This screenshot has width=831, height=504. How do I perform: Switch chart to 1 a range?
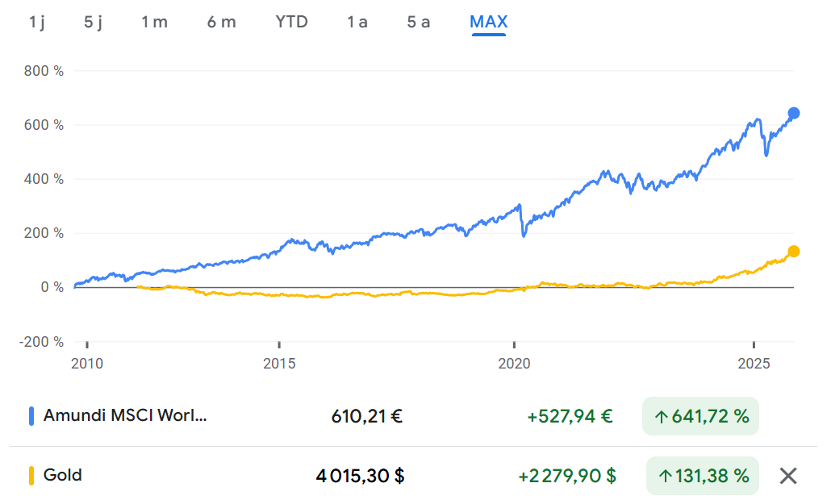pyautogui.click(x=357, y=22)
